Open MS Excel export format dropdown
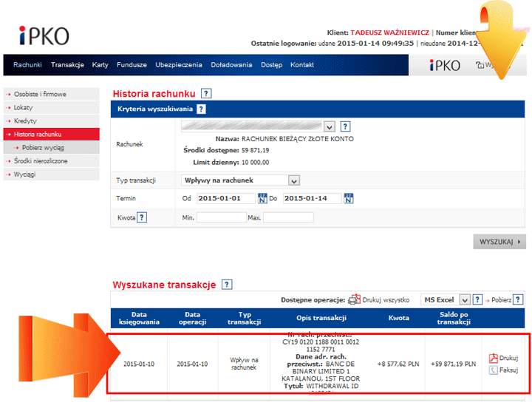 coord(464,299)
